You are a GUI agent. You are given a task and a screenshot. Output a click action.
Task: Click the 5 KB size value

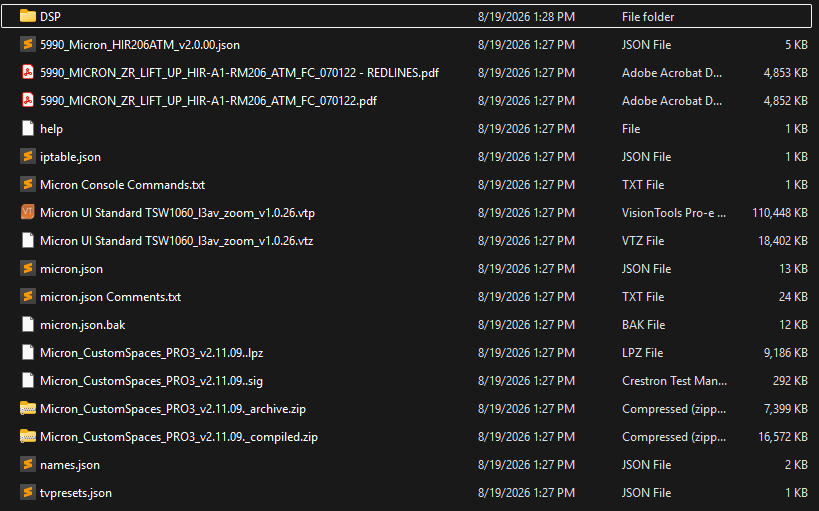(796, 45)
